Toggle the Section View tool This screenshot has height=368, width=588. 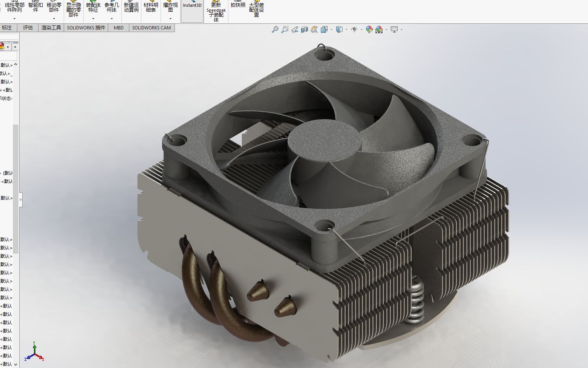pos(304,29)
